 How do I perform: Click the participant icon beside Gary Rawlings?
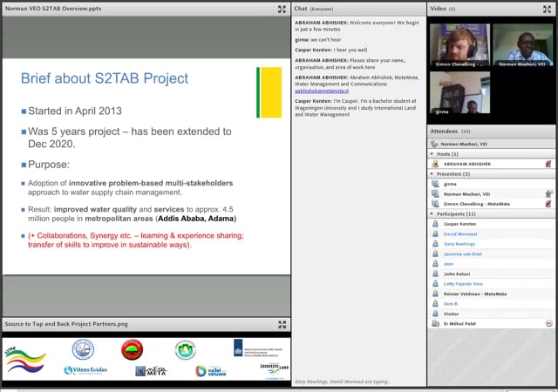point(435,244)
